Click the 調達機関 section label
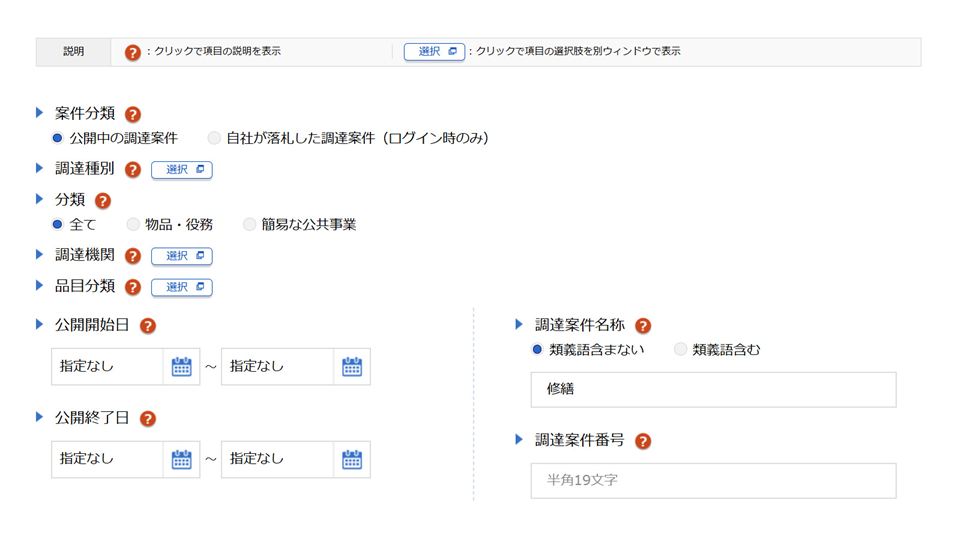Image resolution: width=958 pixels, height=554 pixels. [85, 255]
